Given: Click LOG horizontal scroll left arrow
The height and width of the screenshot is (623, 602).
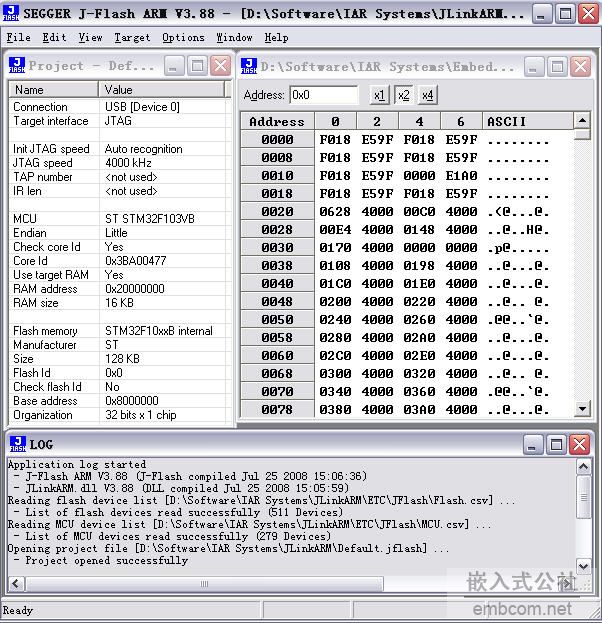Looking at the screenshot, I should [x=16, y=584].
